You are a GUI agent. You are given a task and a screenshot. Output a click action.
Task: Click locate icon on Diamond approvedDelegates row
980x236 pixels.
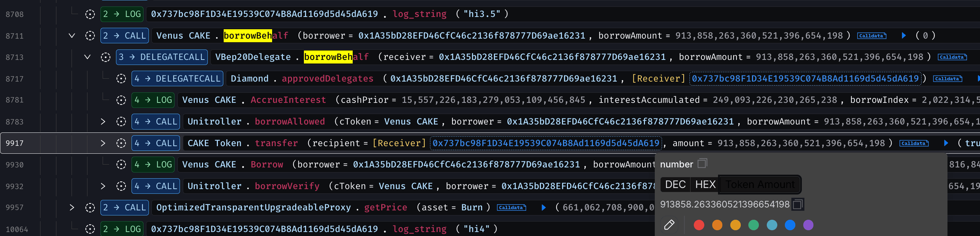(121, 79)
